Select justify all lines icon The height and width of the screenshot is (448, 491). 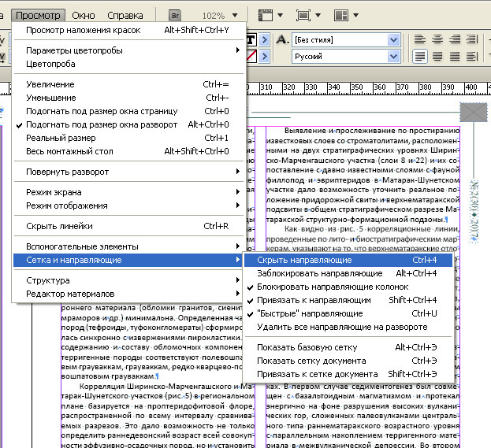click(455, 57)
